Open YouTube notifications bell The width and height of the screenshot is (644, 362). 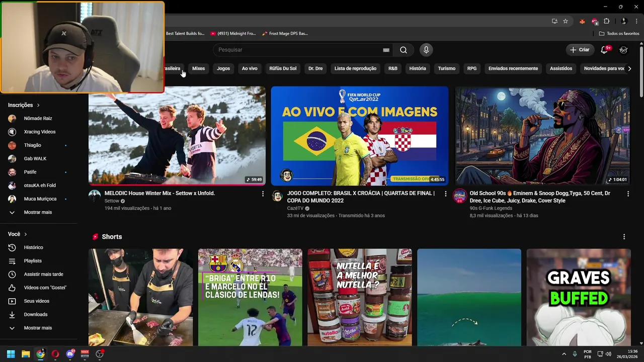(x=605, y=50)
